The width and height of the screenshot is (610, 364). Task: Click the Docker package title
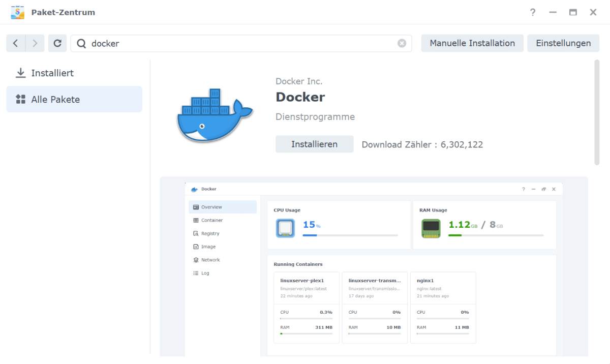tap(300, 97)
